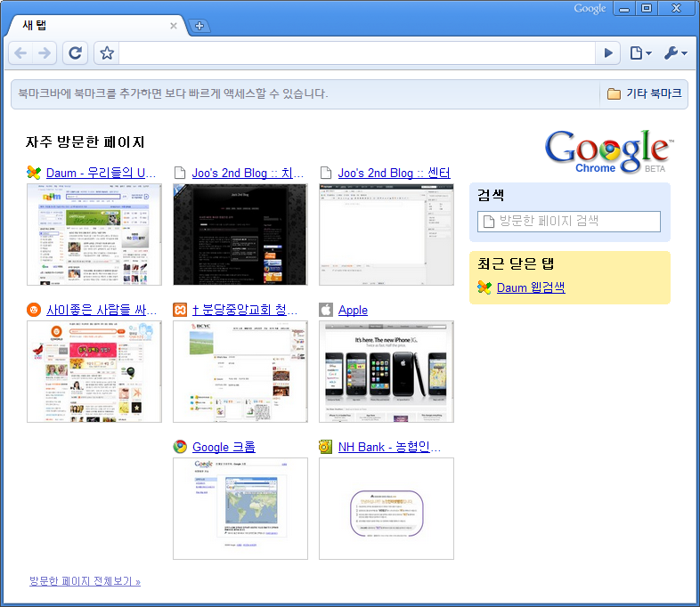Click the Joo's 2nd Blog 센터 thumbnail
The height and width of the screenshot is (607, 700).
(387, 235)
